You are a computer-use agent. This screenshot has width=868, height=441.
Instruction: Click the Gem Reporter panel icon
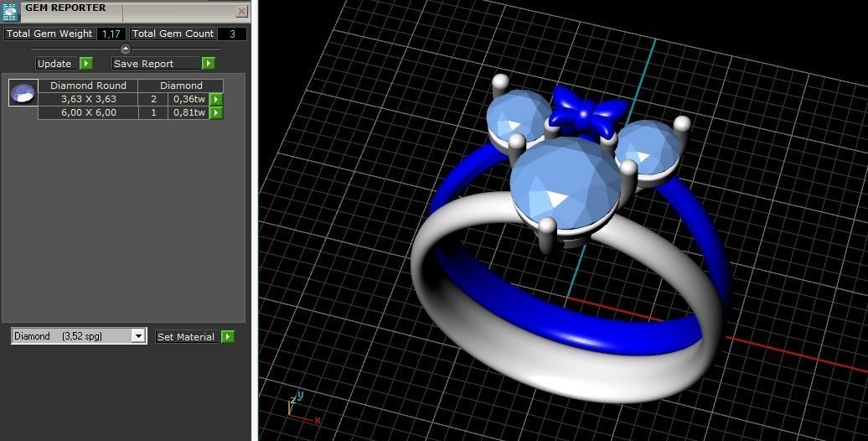click(x=11, y=13)
